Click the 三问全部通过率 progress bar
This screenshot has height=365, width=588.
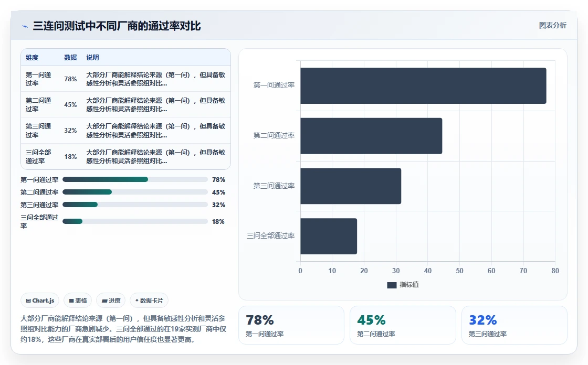pos(135,221)
